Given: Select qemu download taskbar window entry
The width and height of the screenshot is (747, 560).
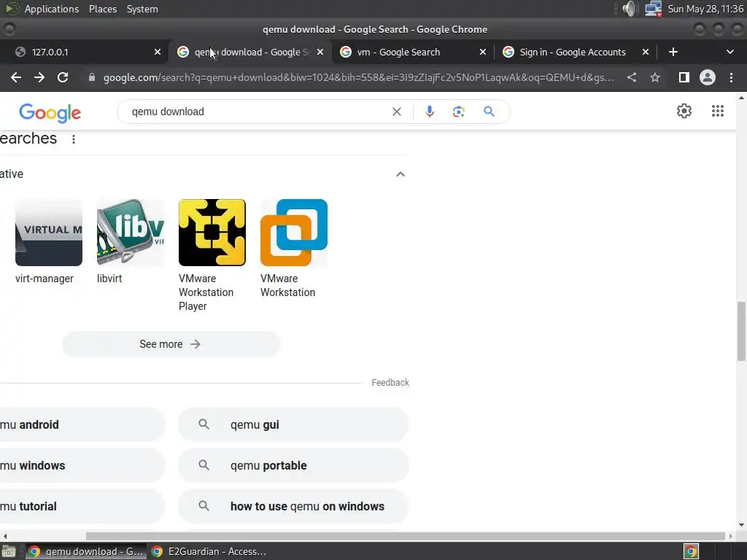Looking at the screenshot, I should click(86, 551).
